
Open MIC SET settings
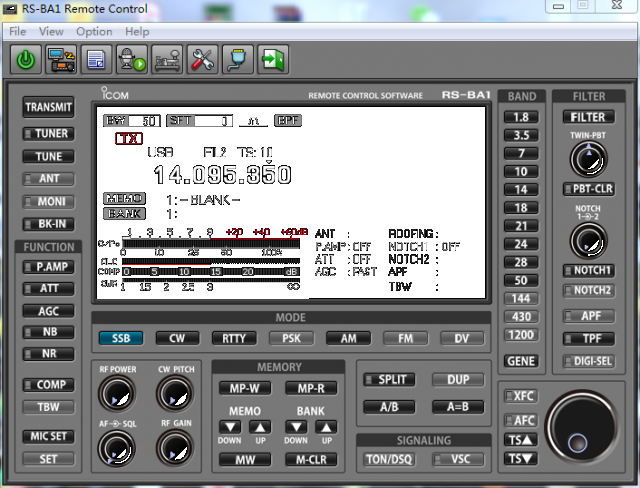(x=49, y=436)
